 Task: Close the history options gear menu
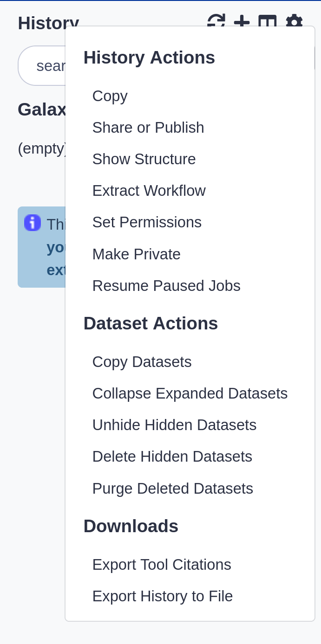[x=294, y=20]
